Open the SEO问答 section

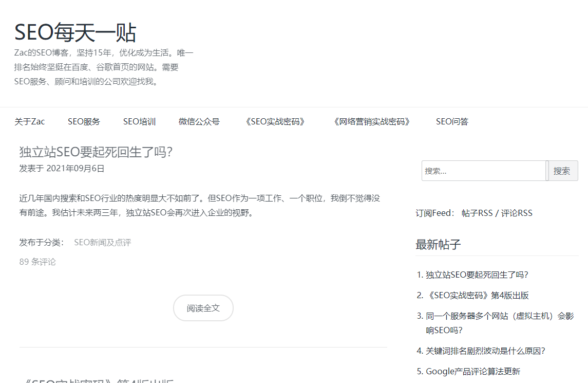(x=452, y=121)
